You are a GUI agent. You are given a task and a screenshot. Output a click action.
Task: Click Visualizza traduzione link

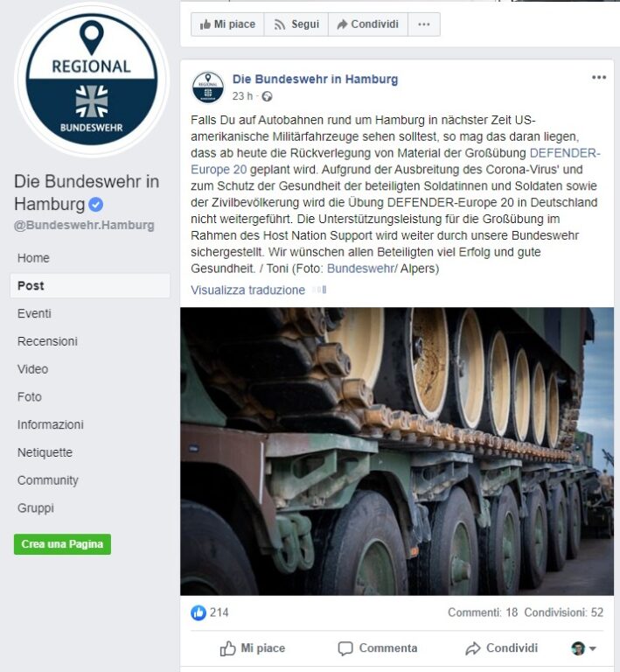click(248, 290)
